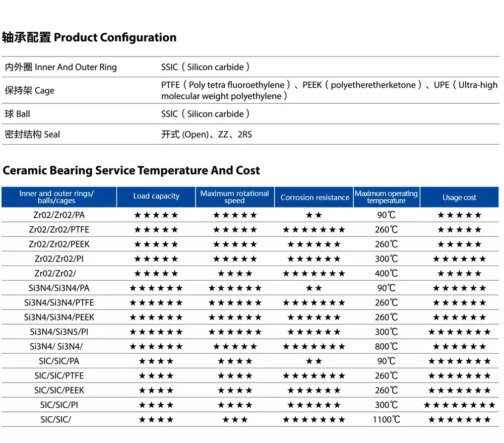Click corrosion resistance stars for SIC/SIC/PA
504x443 pixels.
coord(314,361)
